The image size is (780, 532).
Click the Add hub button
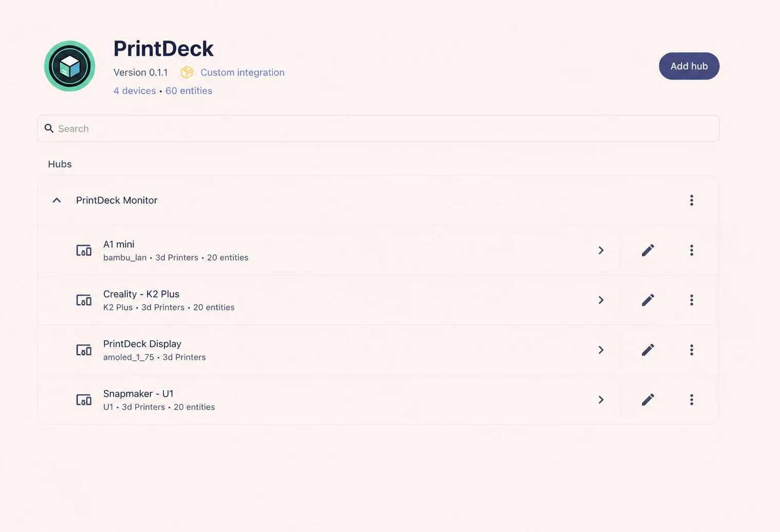(x=689, y=66)
